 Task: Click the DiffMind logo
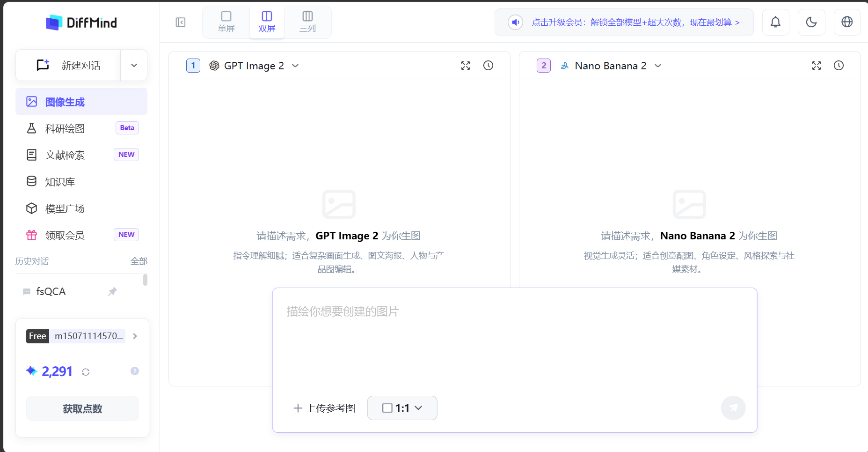click(81, 22)
